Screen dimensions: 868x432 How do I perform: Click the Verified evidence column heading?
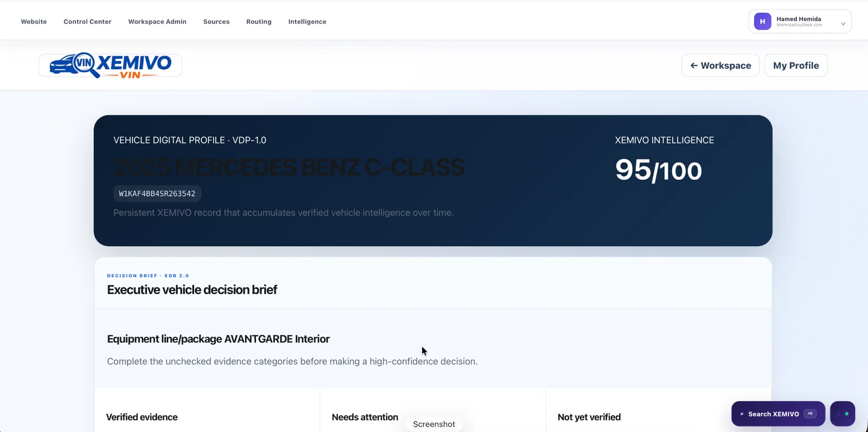pos(142,417)
